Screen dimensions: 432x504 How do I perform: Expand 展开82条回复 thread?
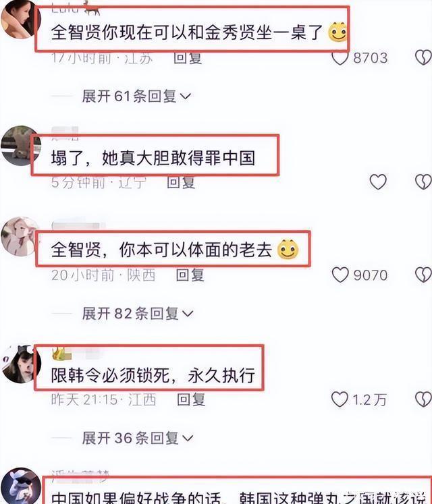click(138, 313)
